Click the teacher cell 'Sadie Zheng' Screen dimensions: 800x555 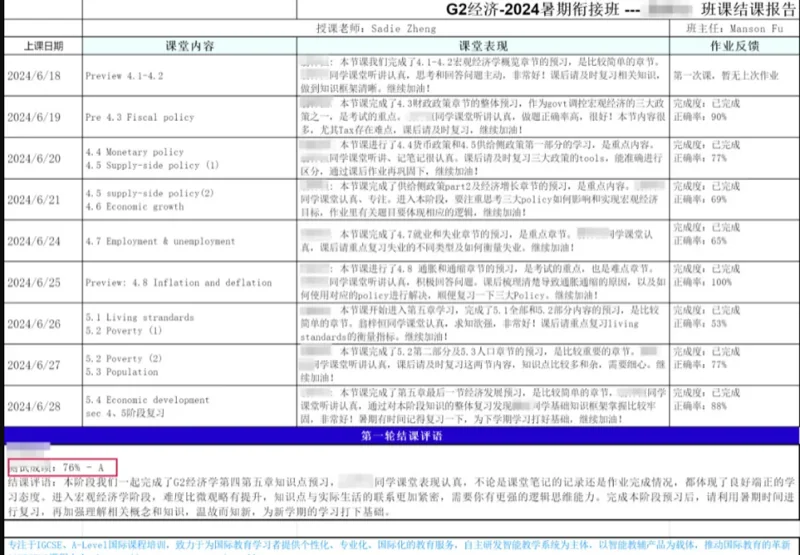click(376, 29)
